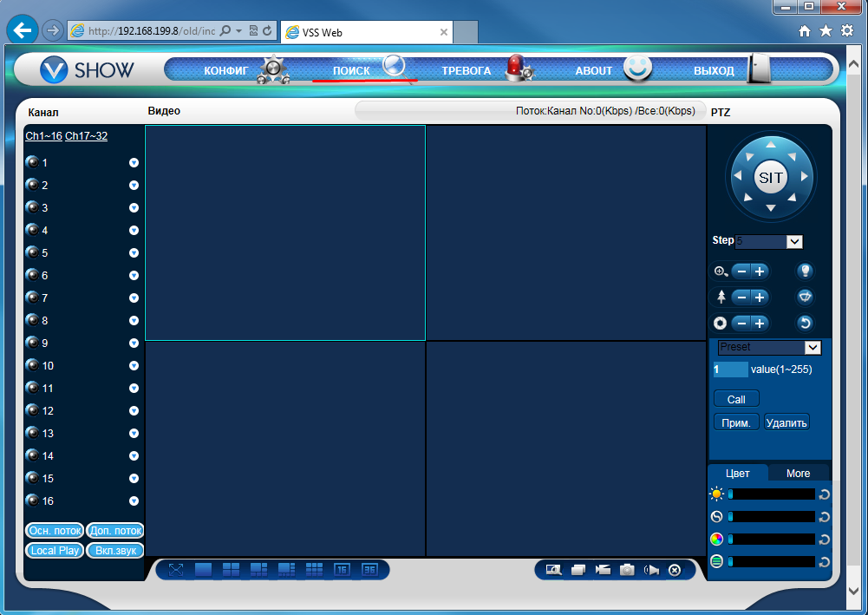Toggle channel 1 camera on
This screenshot has height=615, width=868.
pyautogui.click(x=33, y=162)
